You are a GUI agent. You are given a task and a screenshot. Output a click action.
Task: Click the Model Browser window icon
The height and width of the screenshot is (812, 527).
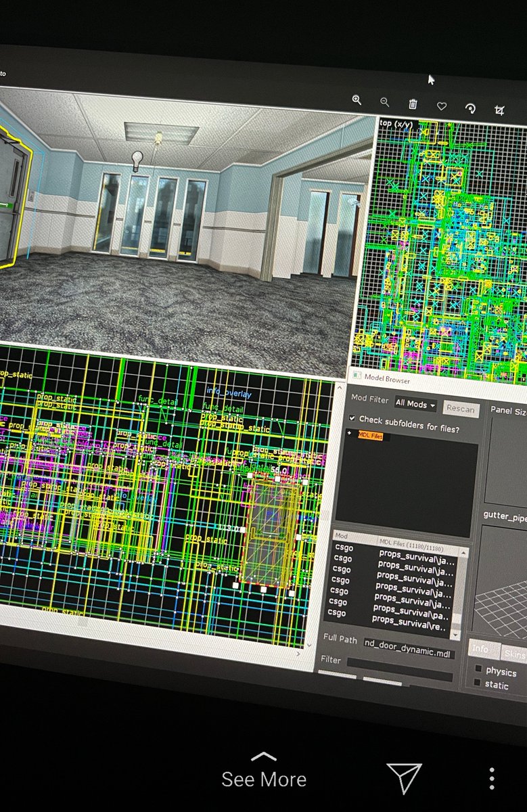point(358,376)
